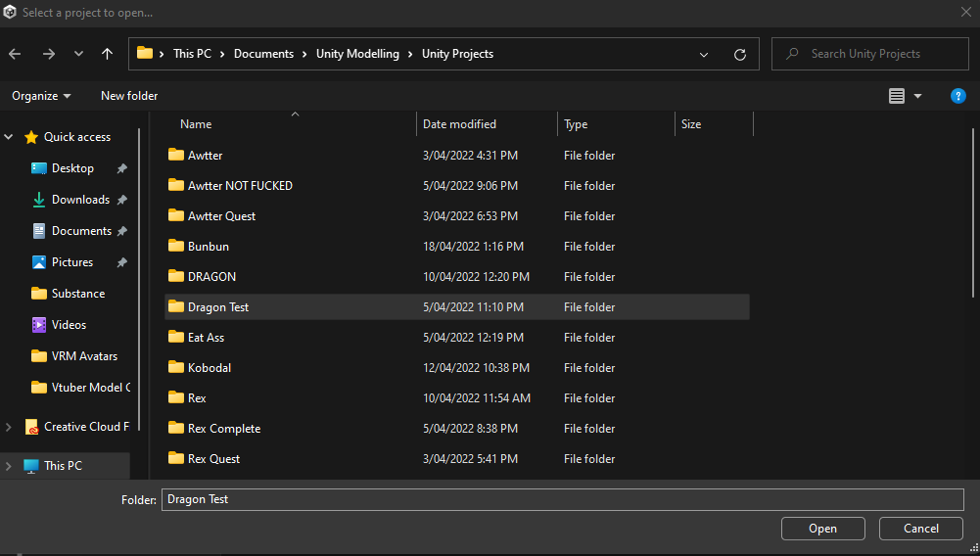Click the Up one level arrow
The height and width of the screenshot is (556, 980).
pos(107,54)
